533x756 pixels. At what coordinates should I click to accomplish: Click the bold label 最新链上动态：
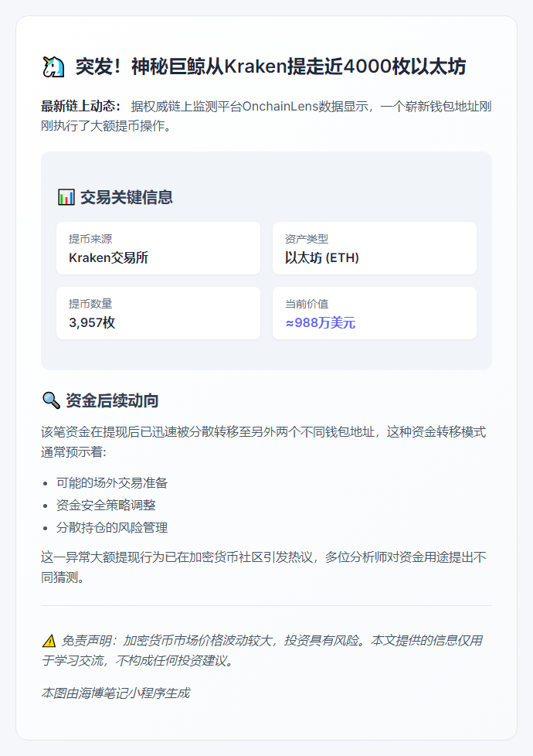pos(81,106)
